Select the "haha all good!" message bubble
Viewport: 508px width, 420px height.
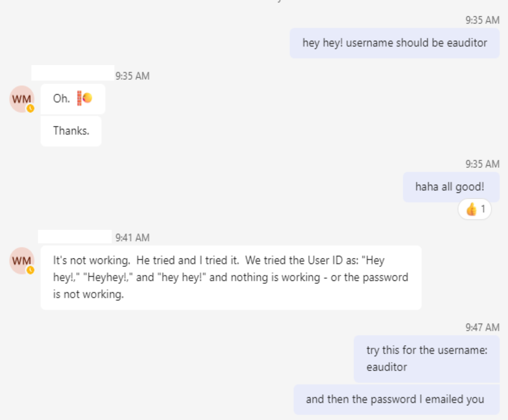click(x=449, y=187)
